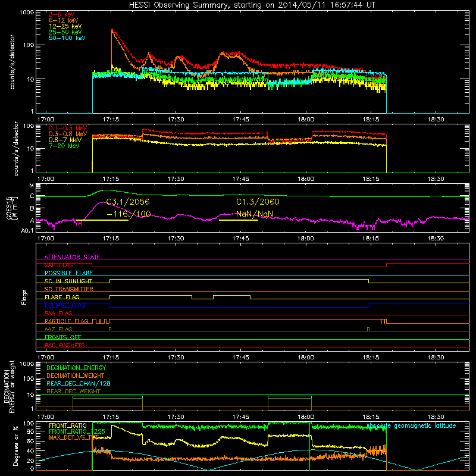Click the green 25-50 keV legend label
Screen dimensions: 476x476
click(65, 32)
